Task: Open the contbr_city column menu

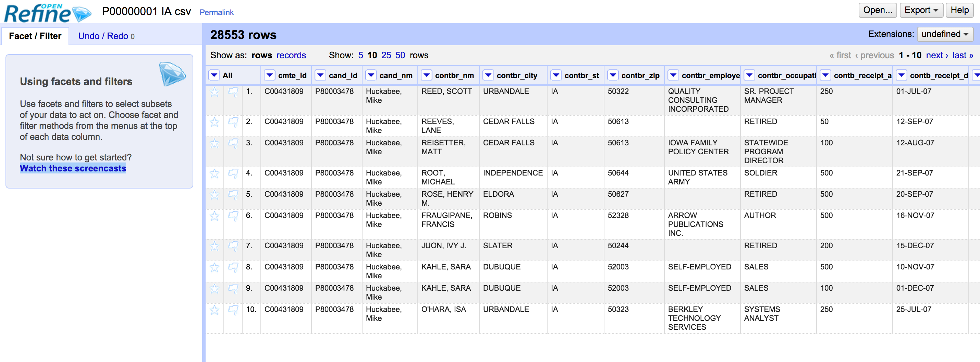Action: click(x=488, y=75)
